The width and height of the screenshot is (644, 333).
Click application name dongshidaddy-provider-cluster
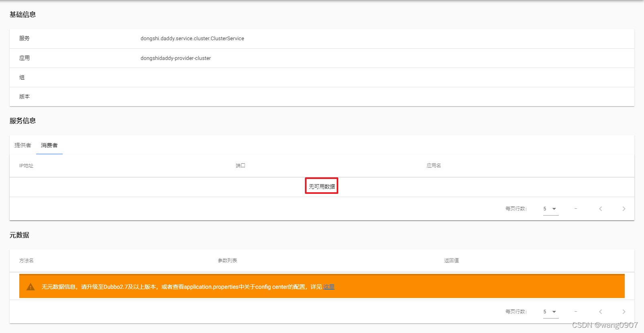[176, 58]
